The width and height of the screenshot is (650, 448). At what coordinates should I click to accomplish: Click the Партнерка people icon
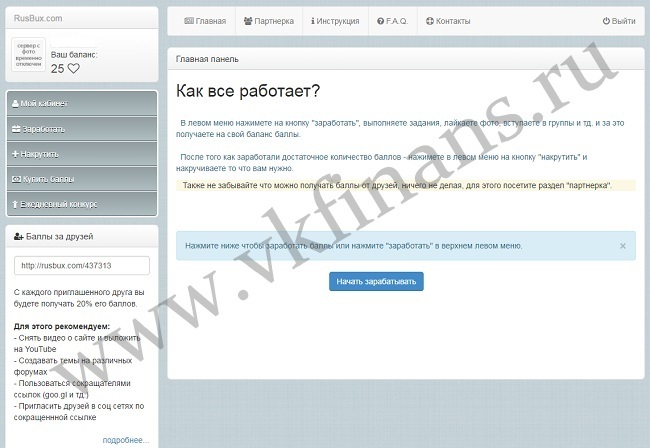(x=248, y=21)
